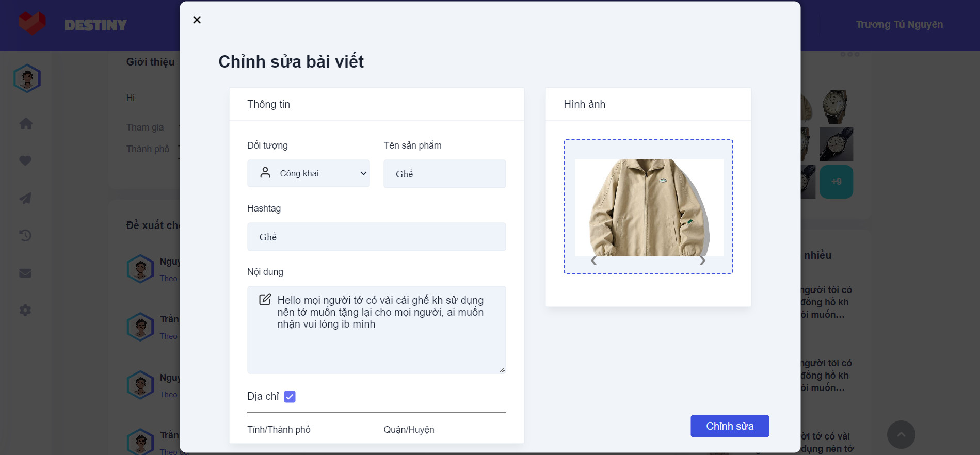Click the person icon in audience selector
The image size is (980, 455).
tap(265, 173)
